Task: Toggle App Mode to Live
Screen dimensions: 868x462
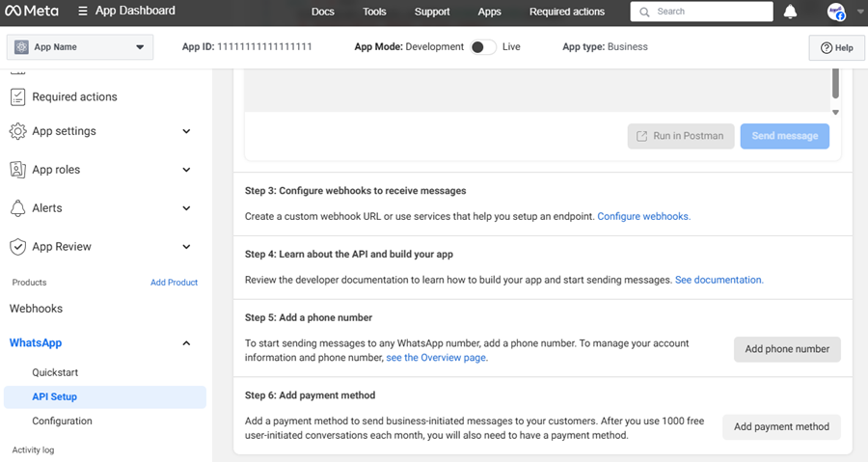Action: point(483,47)
